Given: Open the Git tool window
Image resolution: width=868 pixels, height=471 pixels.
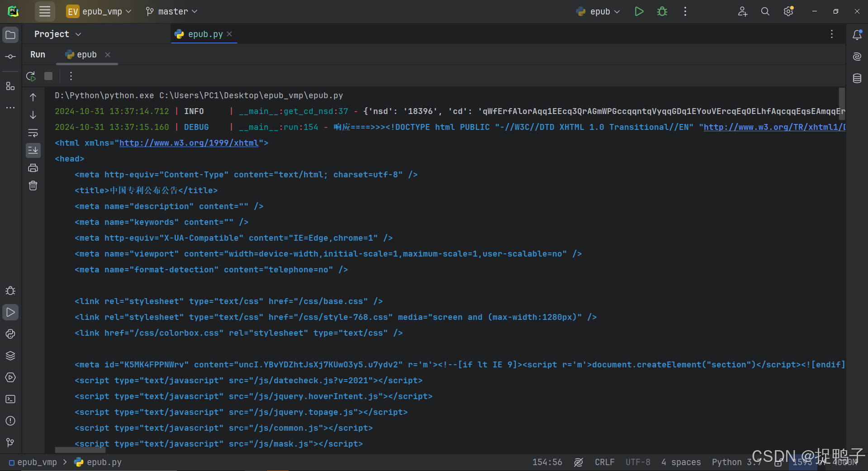Looking at the screenshot, I should pyautogui.click(x=10, y=442).
